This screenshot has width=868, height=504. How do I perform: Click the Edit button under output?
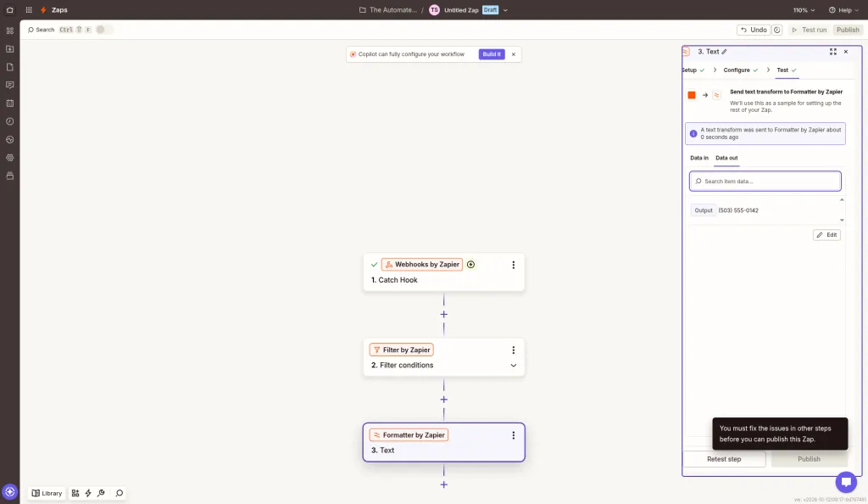coord(826,235)
